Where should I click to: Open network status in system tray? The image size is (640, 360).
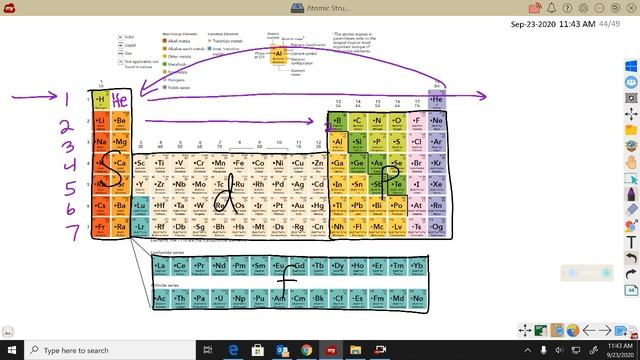[576, 350]
